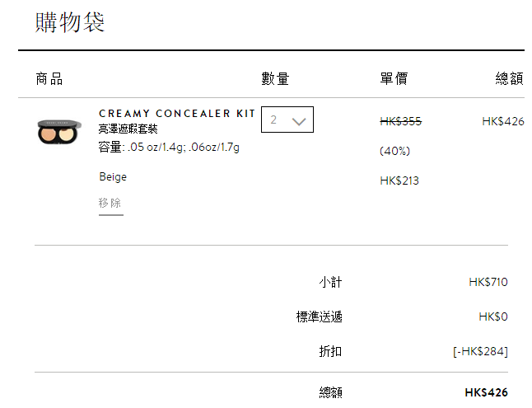Image resolution: width=532 pixels, height=408 pixels.
Task: Select the 亮澤遮瑕套裝 product name text
Action: 128,129
